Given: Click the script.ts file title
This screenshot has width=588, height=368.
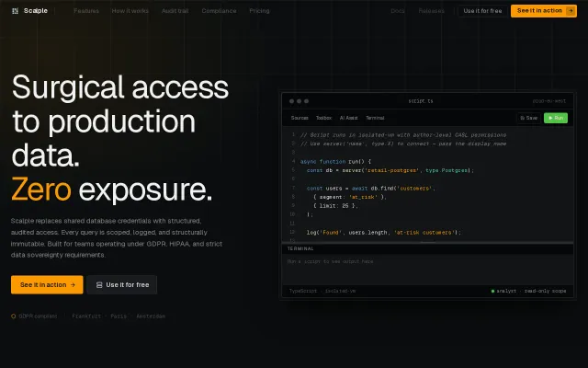Looking at the screenshot, I should pos(421,101).
